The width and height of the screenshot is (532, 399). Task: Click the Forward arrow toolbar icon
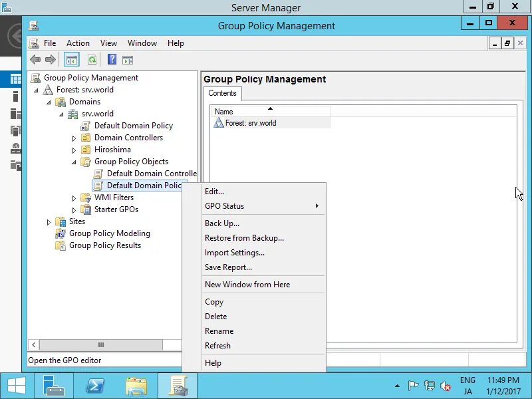[51, 60]
